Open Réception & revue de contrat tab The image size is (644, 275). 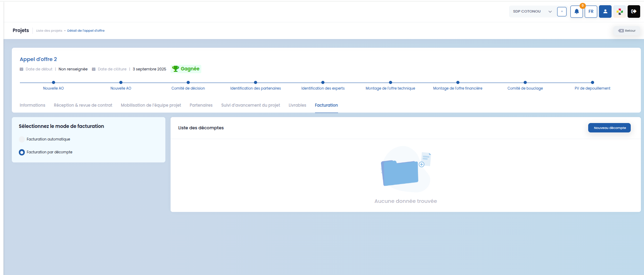pyautogui.click(x=83, y=105)
